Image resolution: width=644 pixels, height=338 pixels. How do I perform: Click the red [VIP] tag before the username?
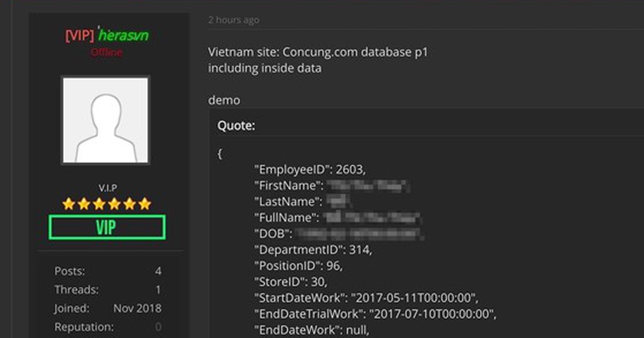click(x=79, y=35)
